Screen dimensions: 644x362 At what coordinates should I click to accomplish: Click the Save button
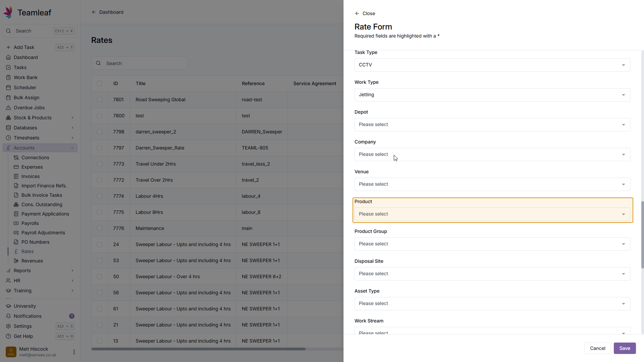[x=624, y=348]
